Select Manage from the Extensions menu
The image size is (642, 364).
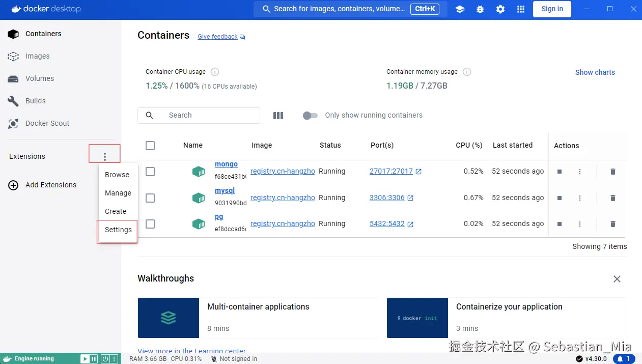point(118,193)
